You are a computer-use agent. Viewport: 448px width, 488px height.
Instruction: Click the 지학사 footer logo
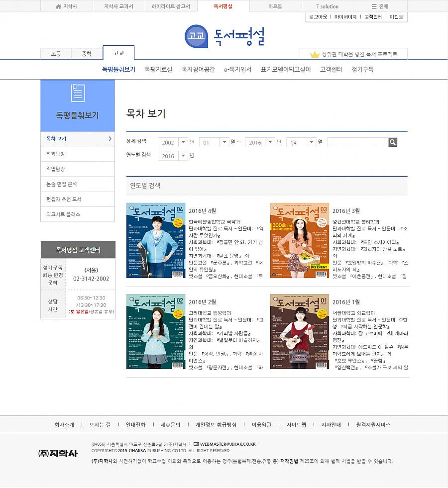pyautogui.click(x=58, y=453)
